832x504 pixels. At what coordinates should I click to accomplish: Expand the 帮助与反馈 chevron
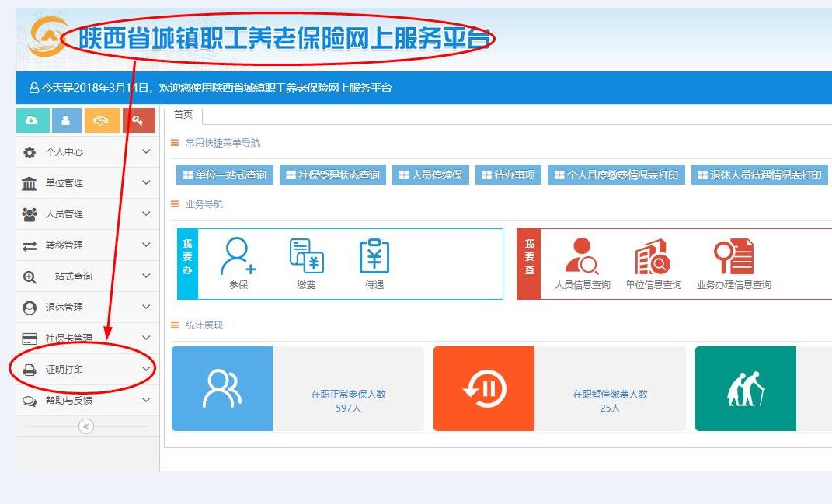[147, 400]
